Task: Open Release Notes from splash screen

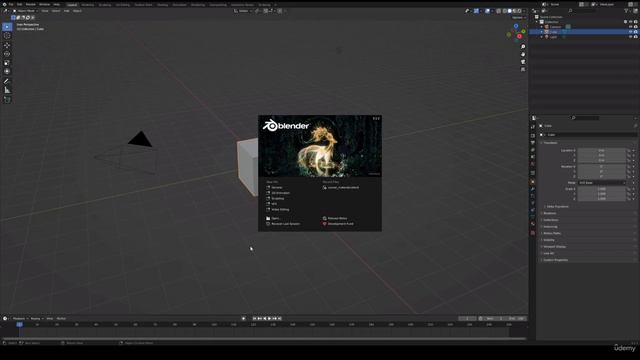Action: (337, 218)
